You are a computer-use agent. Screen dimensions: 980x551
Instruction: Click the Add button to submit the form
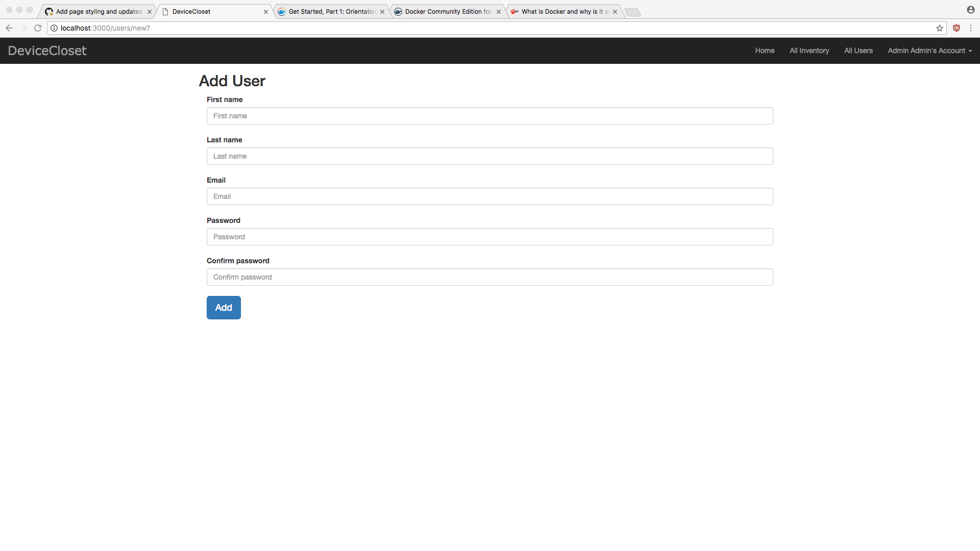(x=224, y=308)
